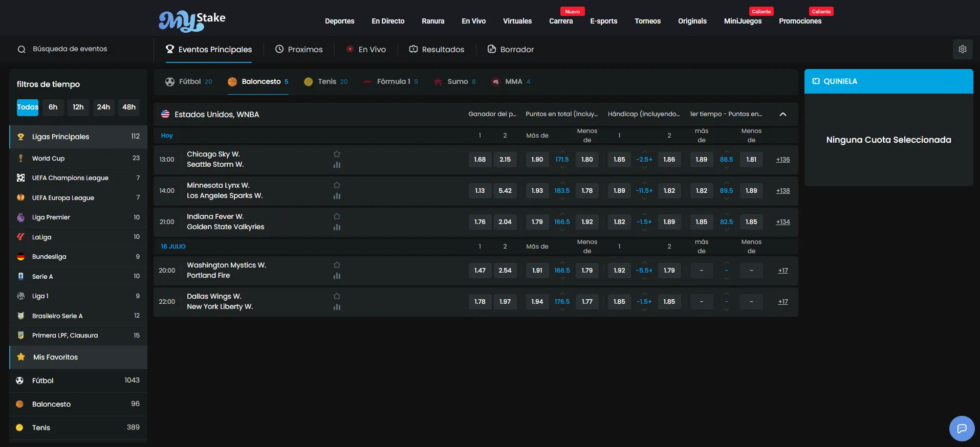980x447 pixels.
Task: Favorite the Washington Mystics vs Portland Fire match
Action: pyautogui.click(x=337, y=265)
